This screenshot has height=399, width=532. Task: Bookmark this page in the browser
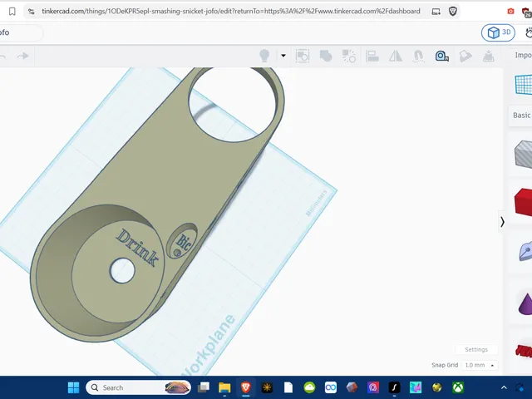click(x=12, y=11)
